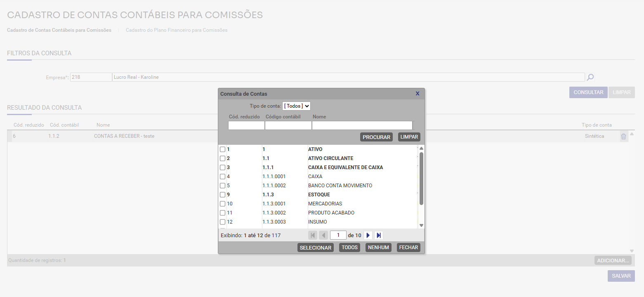The image size is (644, 297).
Task: Close the Consulta de Contas dialog with X
Action: point(418,94)
